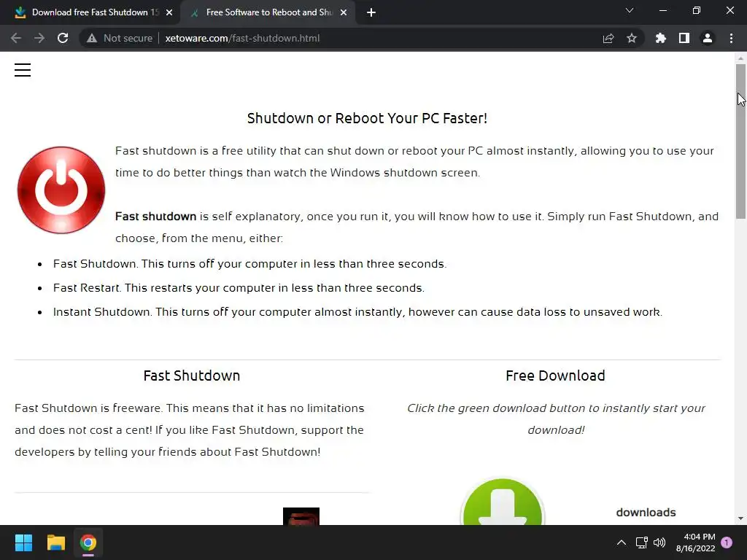Click the scrollbar up arrow
Viewport: 747px width, 560px height.
coord(740,58)
